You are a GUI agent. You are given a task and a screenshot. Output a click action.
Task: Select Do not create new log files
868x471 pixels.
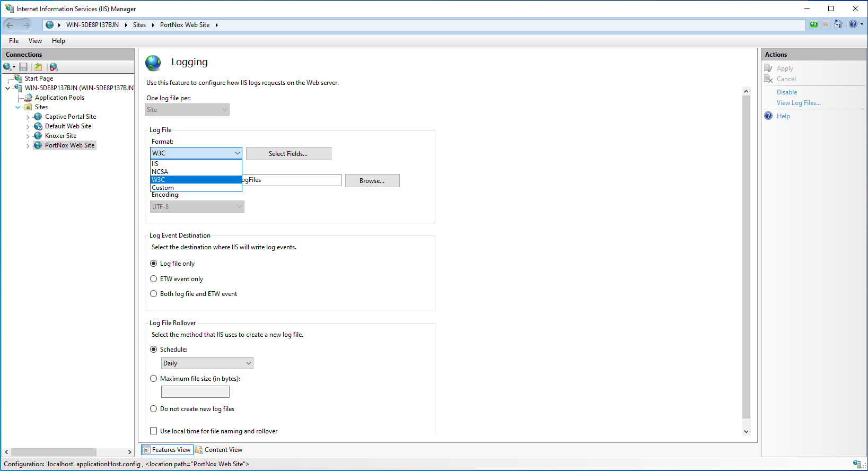click(154, 409)
